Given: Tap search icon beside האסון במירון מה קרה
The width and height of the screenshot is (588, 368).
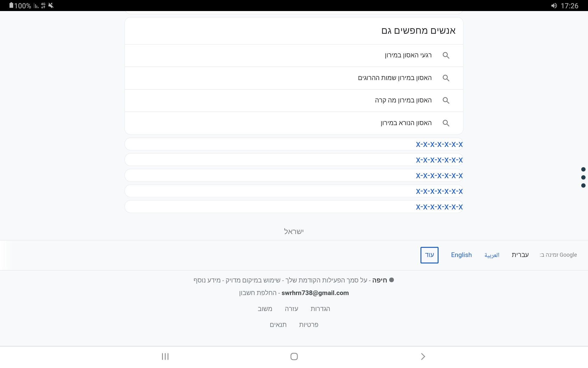Looking at the screenshot, I should 446,101.
